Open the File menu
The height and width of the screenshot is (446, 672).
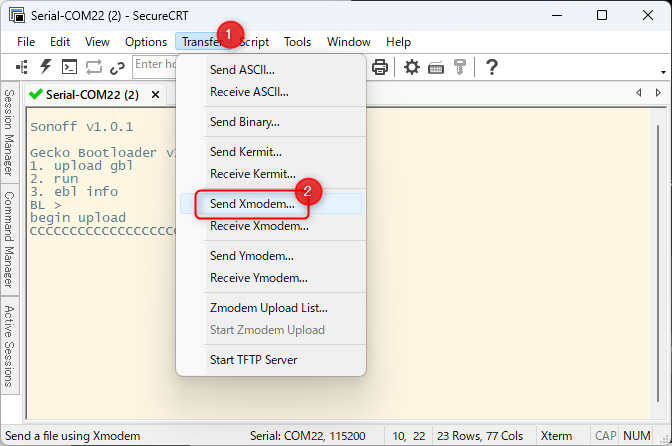click(x=26, y=42)
